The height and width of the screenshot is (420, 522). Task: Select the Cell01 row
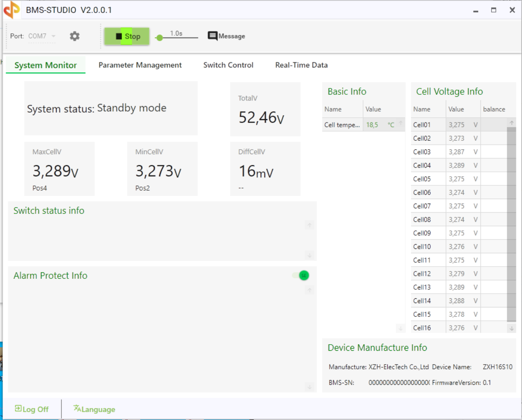(459, 125)
